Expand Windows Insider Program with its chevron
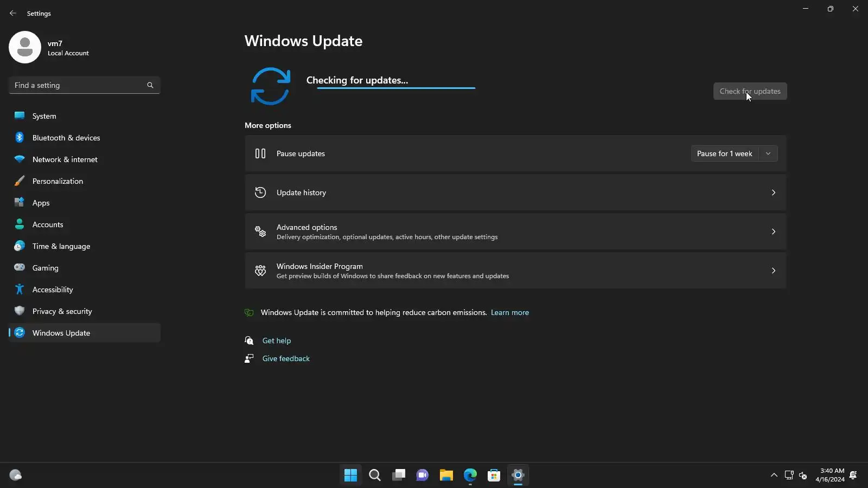 point(774,271)
